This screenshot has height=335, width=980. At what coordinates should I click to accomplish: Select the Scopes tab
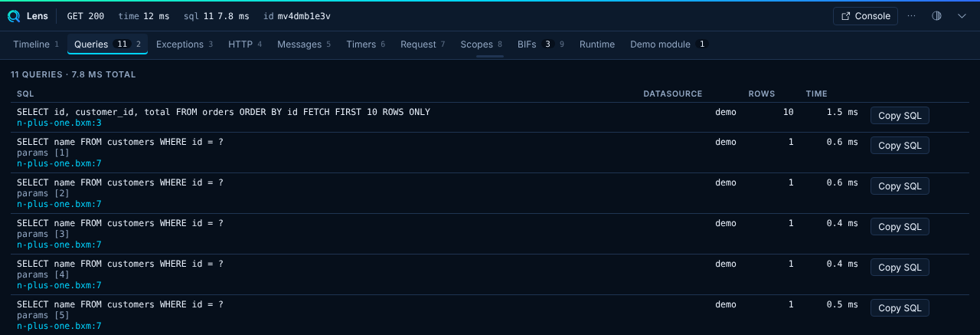[481, 44]
